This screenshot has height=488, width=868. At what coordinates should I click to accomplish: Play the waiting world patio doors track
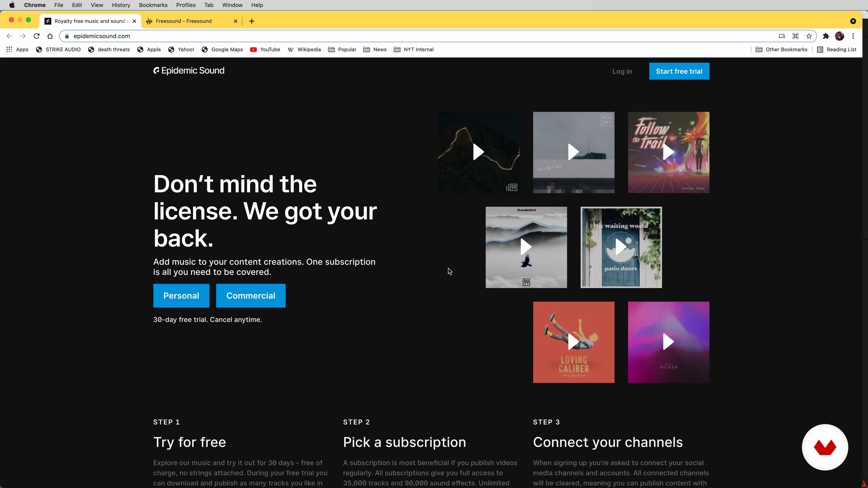click(621, 247)
